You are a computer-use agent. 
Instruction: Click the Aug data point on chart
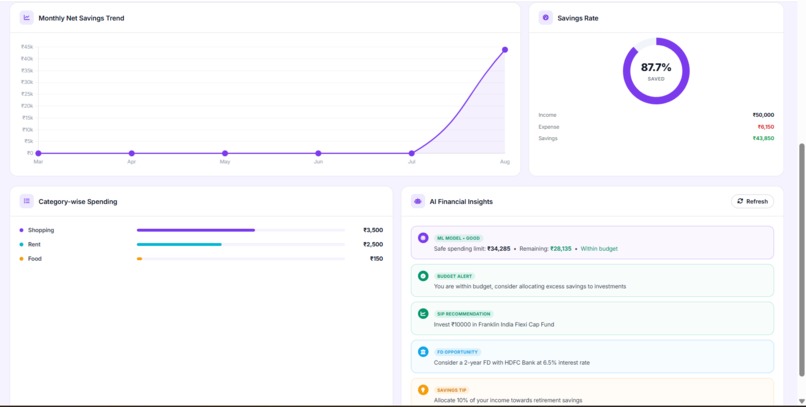pyautogui.click(x=505, y=50)
